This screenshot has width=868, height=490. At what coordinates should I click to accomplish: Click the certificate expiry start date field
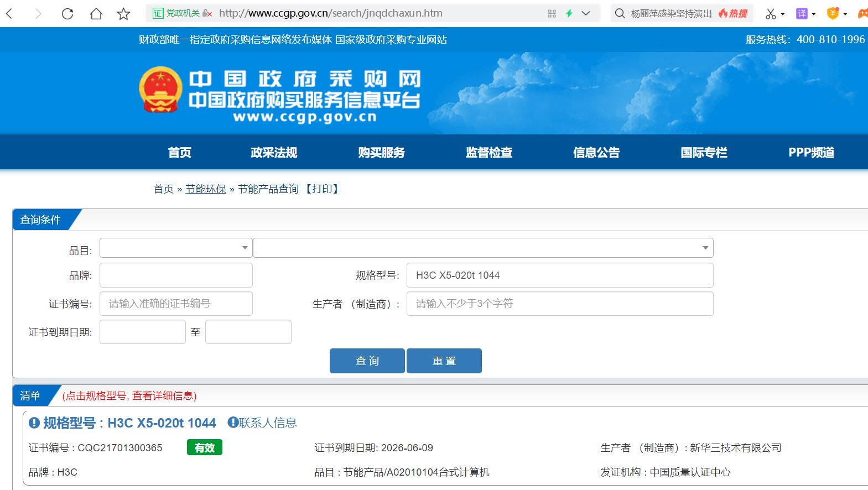[143, 332]
